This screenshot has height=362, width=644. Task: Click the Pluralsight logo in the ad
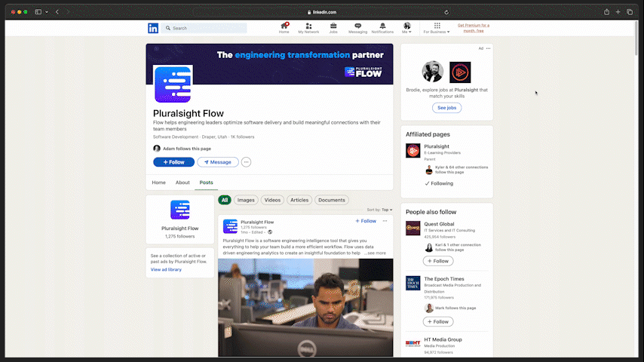tap(460, 72)
